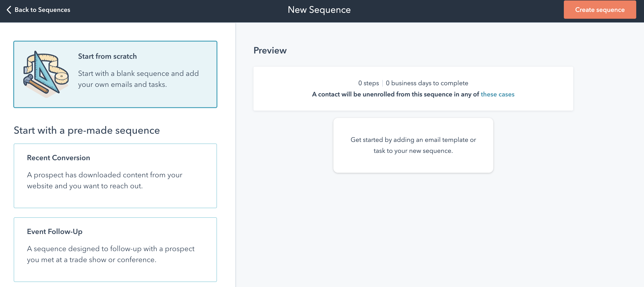
Task: Click the New Sequence title
Action: point(319,10)
